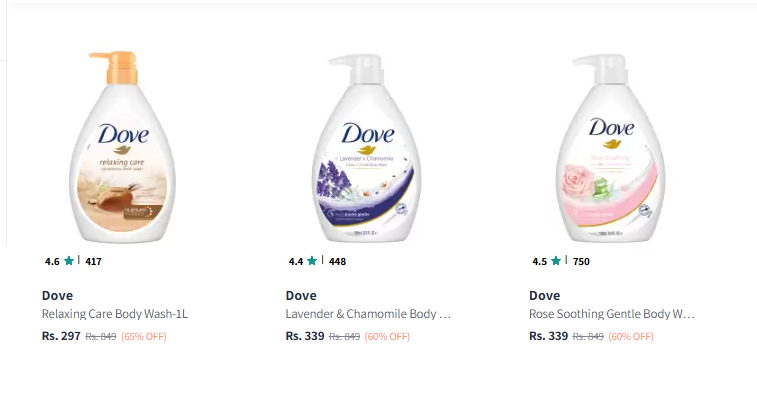Open the Relaxing Care body wash image
Viewport: 757px width, 396px height.
[123, 147]
